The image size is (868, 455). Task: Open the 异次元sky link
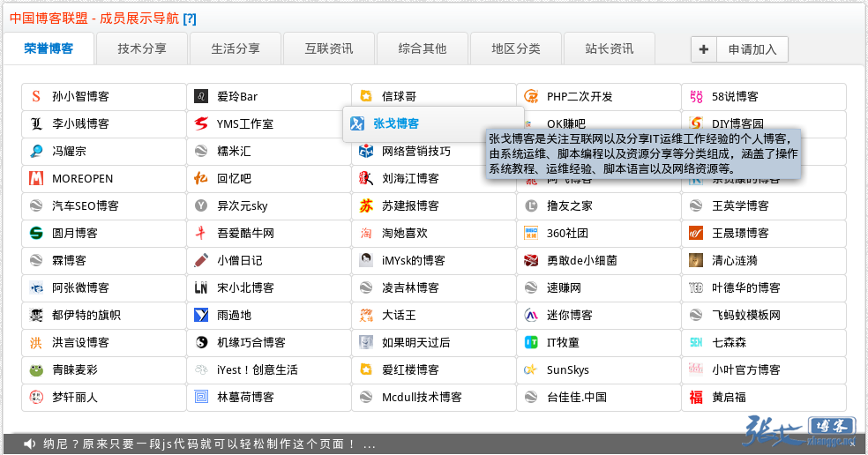[x=243, y=206]
